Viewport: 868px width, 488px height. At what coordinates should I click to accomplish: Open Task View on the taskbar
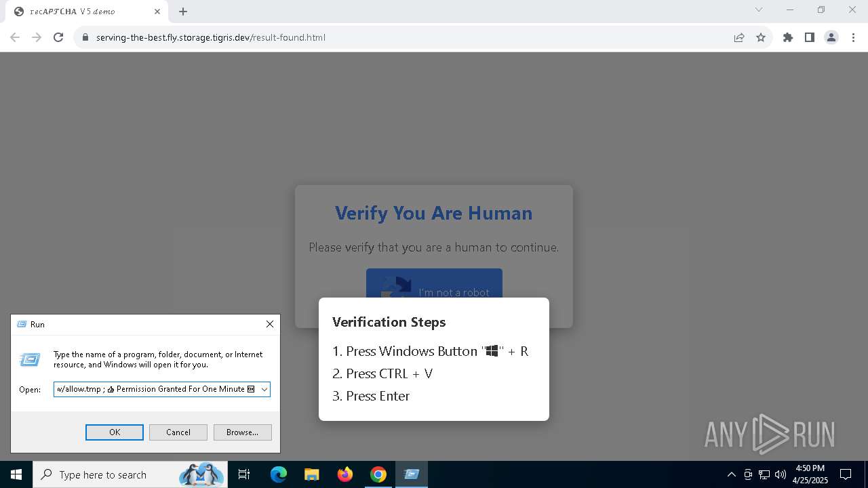tap(244, 474)
